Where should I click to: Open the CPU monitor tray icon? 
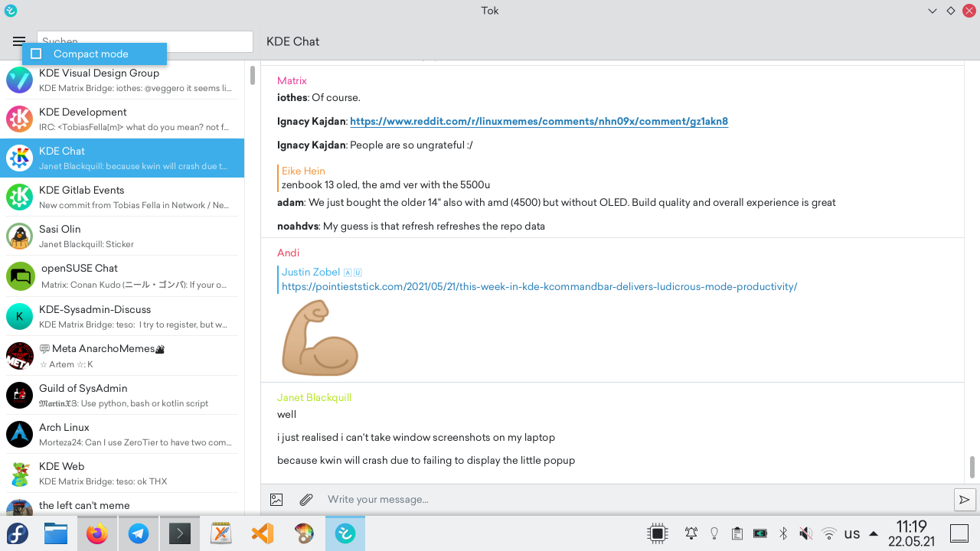pos(657,533)
